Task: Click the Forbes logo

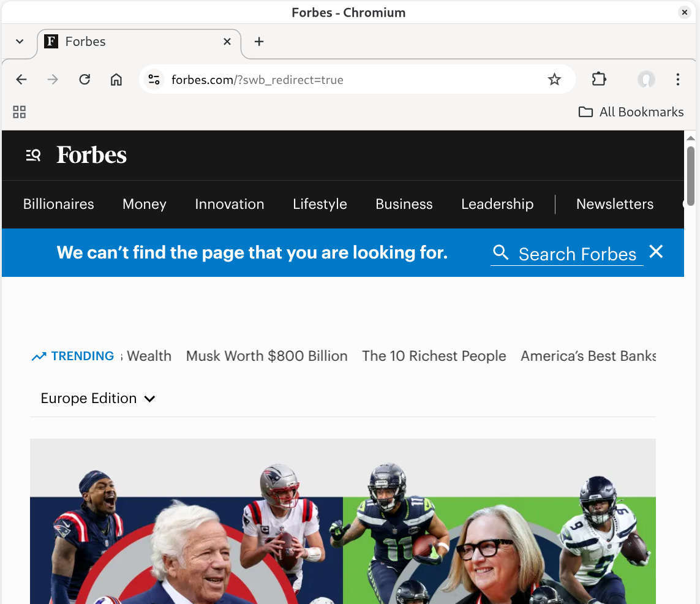Action: [91, 155]
